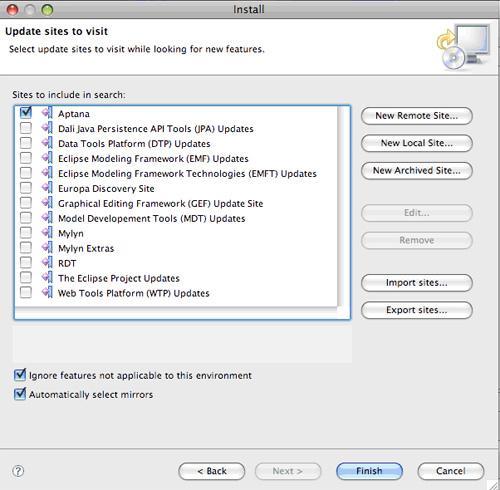Enable the Europa Discovery Site checkbox
The width and height of the screenshot is (500, 490).
pos(26,188)
